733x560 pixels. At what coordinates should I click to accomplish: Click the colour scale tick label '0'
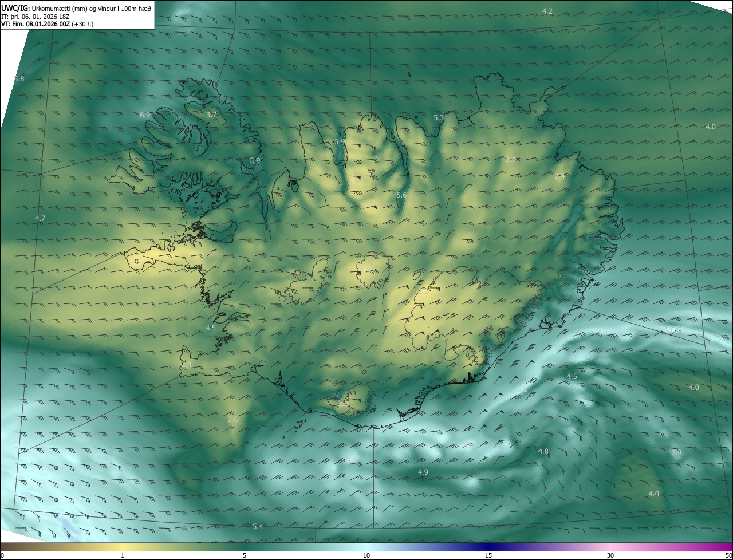2,555
